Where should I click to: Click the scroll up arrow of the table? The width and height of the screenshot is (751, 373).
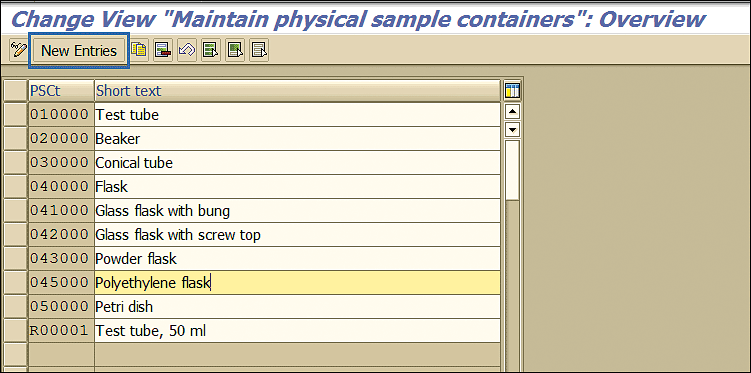(x=512, y=112)
